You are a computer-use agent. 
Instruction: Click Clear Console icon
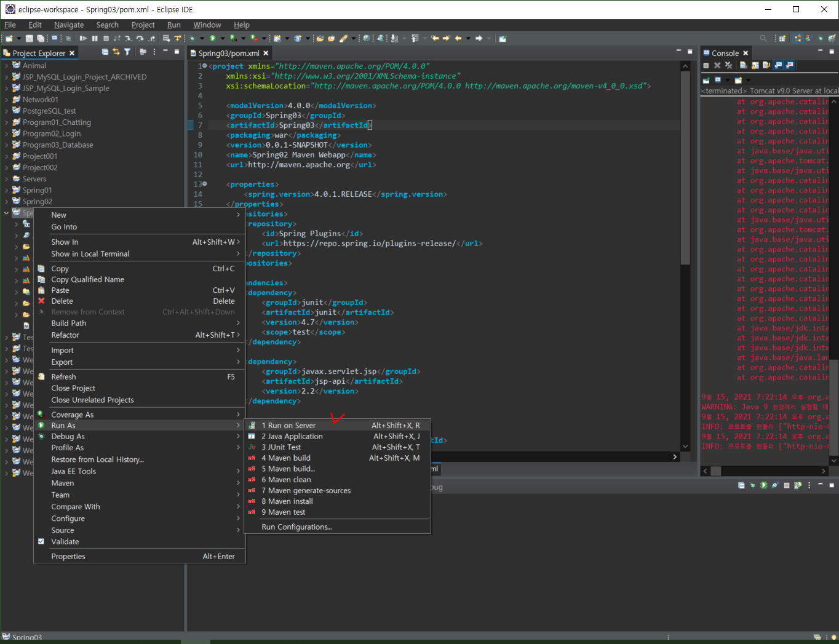(744, 65)
